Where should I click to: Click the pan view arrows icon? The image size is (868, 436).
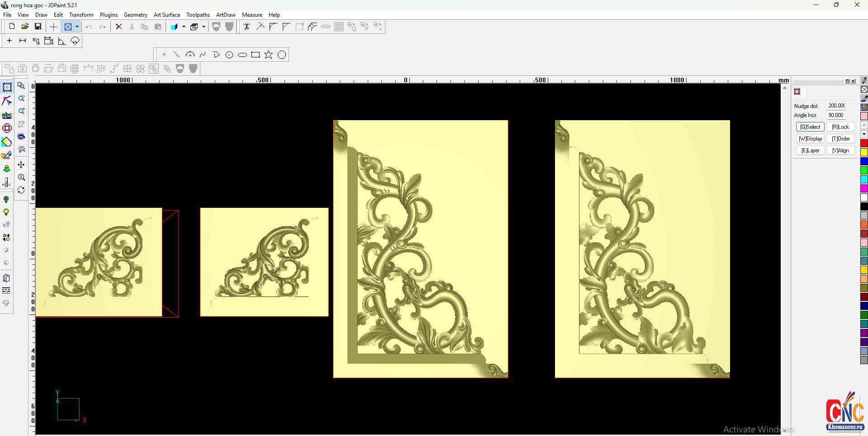click(21, 165)
